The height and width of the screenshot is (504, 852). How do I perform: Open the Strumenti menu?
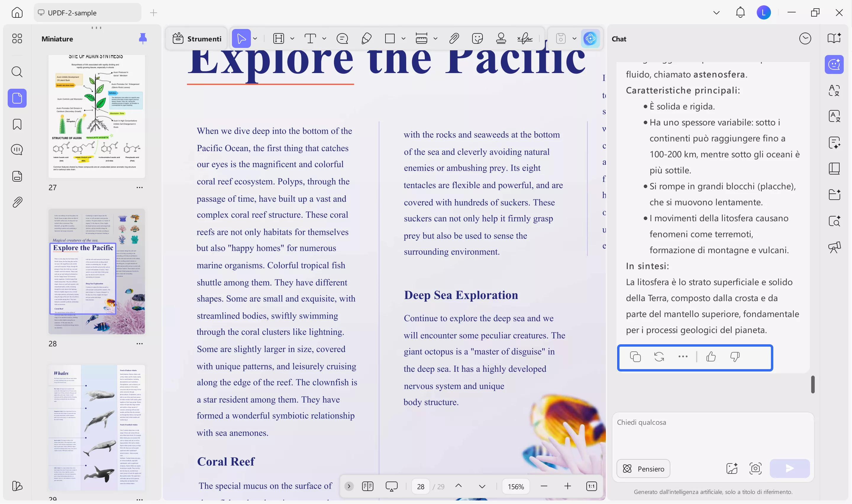[196, 38]
